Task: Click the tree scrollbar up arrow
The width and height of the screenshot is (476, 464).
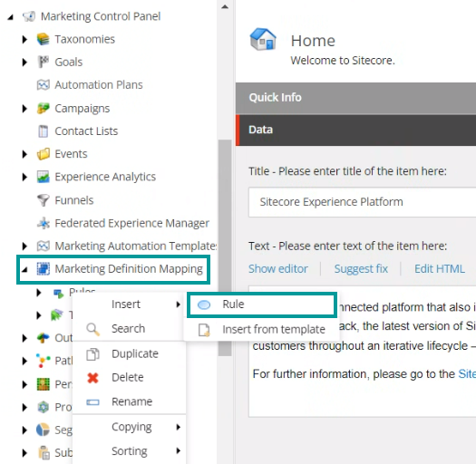Action: 225,6
